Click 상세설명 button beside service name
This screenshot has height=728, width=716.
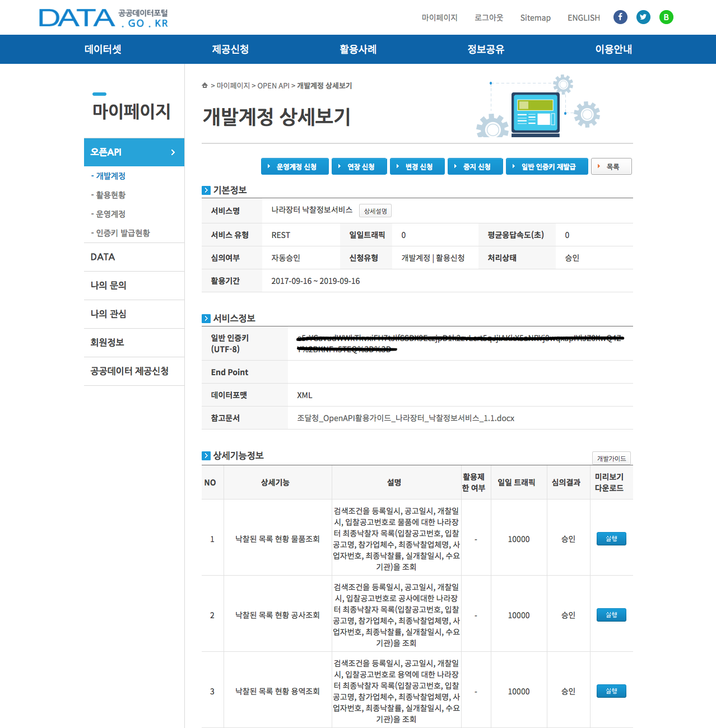point(375,211)
